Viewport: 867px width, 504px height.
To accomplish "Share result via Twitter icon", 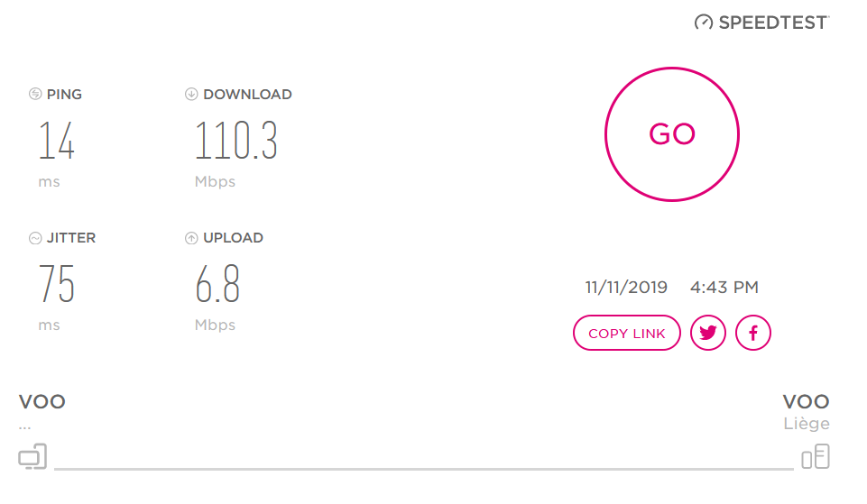I will click(x=707, y=333).
